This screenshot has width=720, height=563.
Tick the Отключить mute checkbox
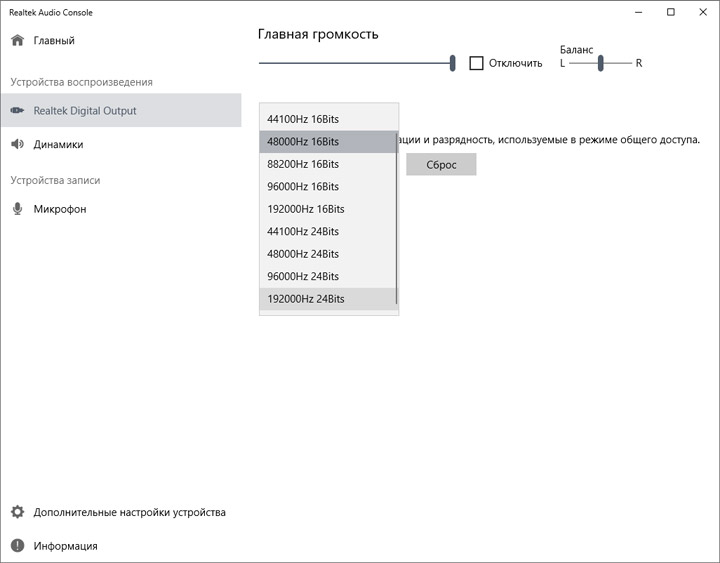[477, 63]
